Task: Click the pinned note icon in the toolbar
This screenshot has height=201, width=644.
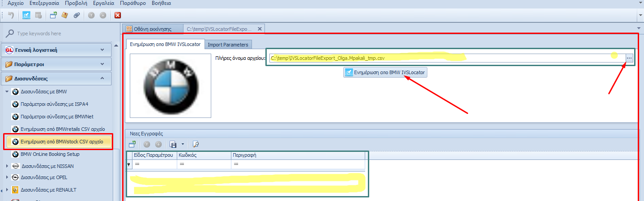Action: click(x=65, y=15)
